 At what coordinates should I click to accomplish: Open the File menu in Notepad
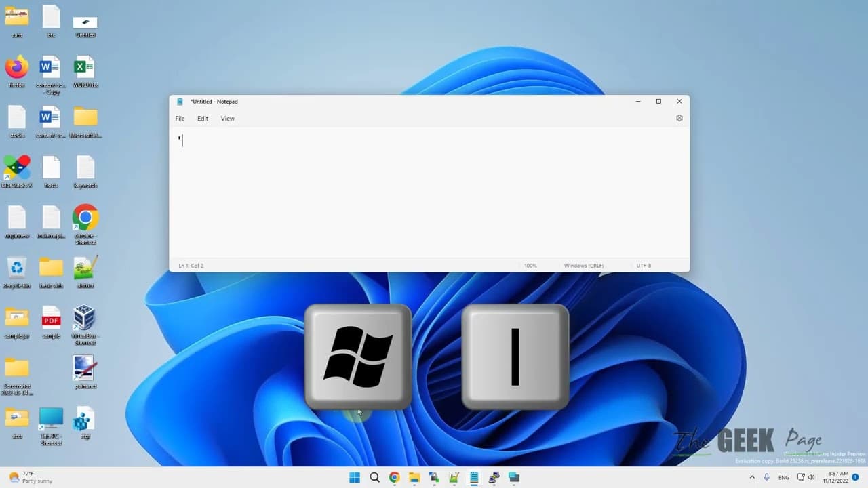180,119
